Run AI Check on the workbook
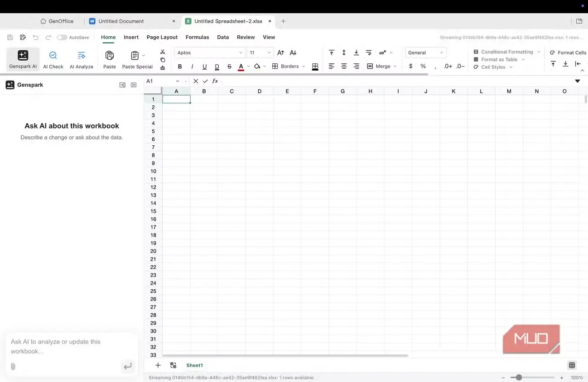 (53, 59)
